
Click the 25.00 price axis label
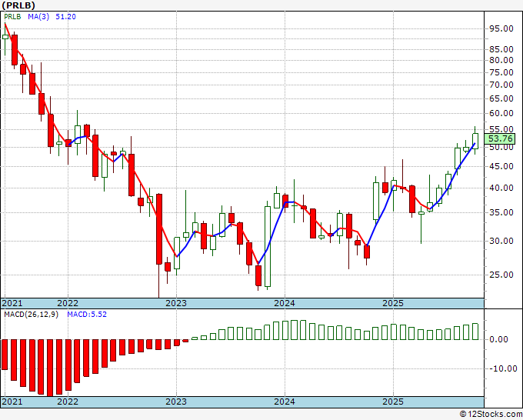(501, 275)
